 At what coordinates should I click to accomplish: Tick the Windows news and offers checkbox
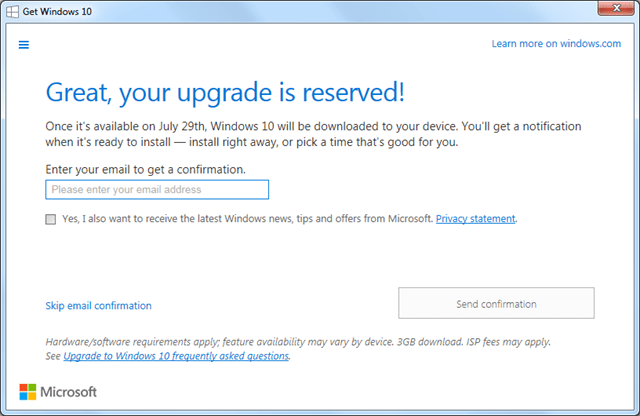[x=50, y=219]
